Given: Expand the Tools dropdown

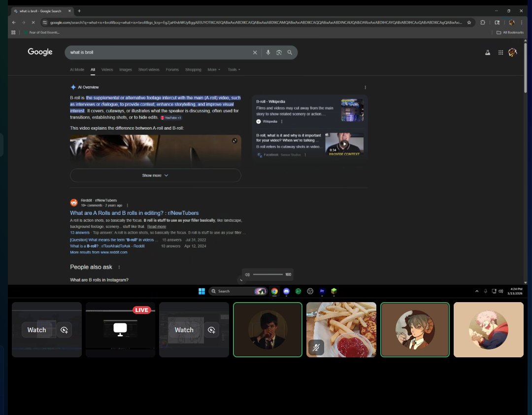Looking at the screenshot, I should tap(234, 69).
